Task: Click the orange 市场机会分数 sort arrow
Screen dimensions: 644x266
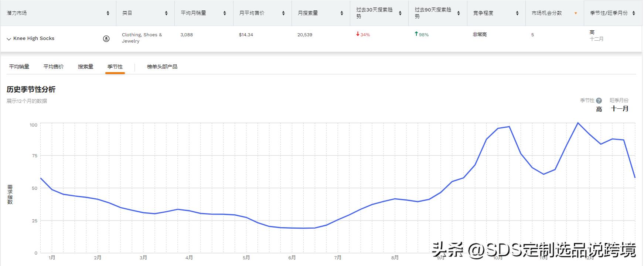Action: [576, 13]
